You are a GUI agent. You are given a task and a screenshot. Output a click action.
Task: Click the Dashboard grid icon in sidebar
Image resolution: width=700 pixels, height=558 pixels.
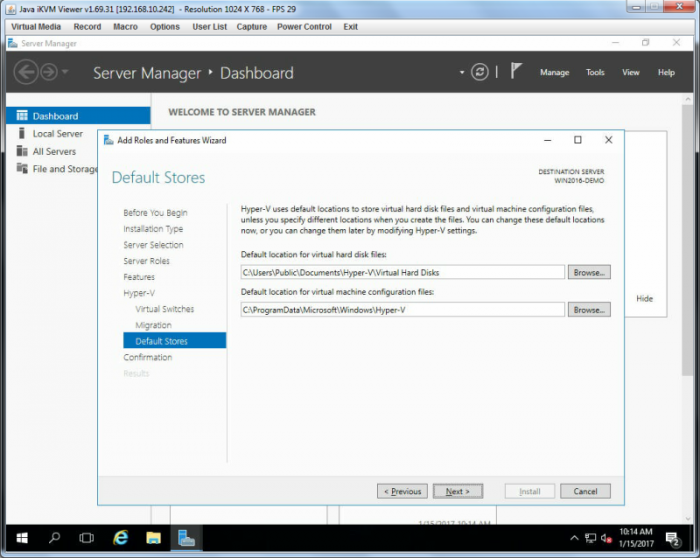(x=22, y=116)
